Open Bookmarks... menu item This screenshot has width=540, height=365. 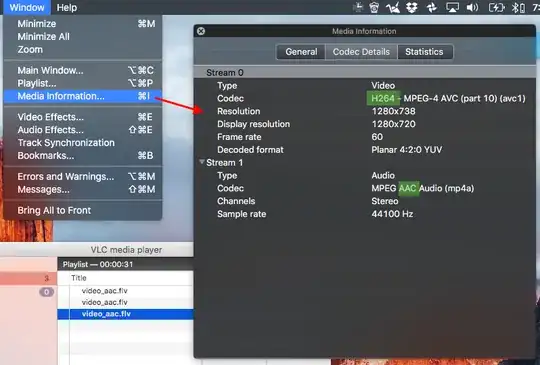(83, 156)
